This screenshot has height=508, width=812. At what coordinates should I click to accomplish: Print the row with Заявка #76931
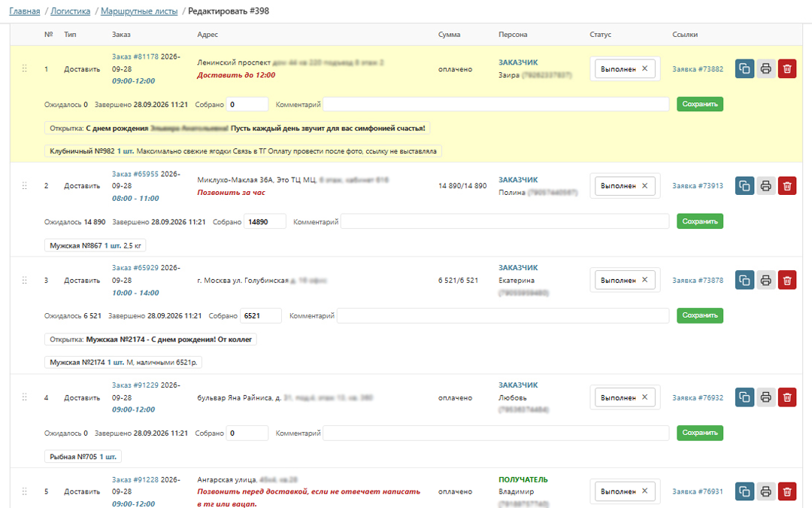click(766, 491)
